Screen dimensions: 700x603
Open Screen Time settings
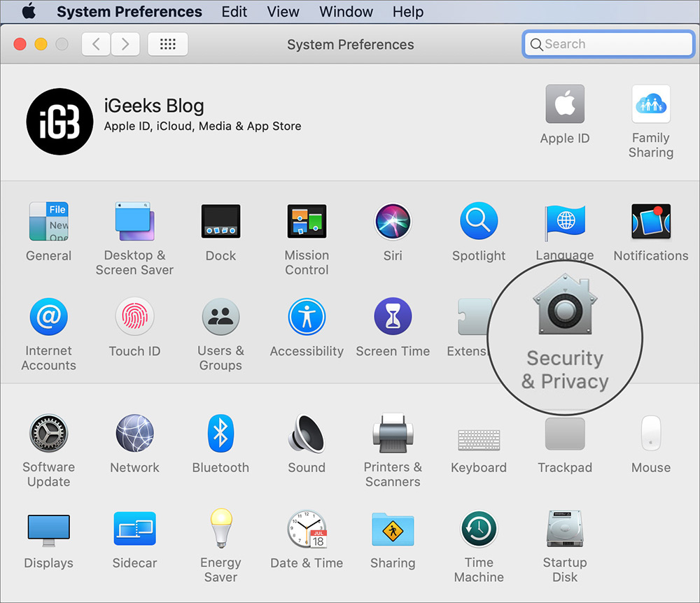click(393, 316)
